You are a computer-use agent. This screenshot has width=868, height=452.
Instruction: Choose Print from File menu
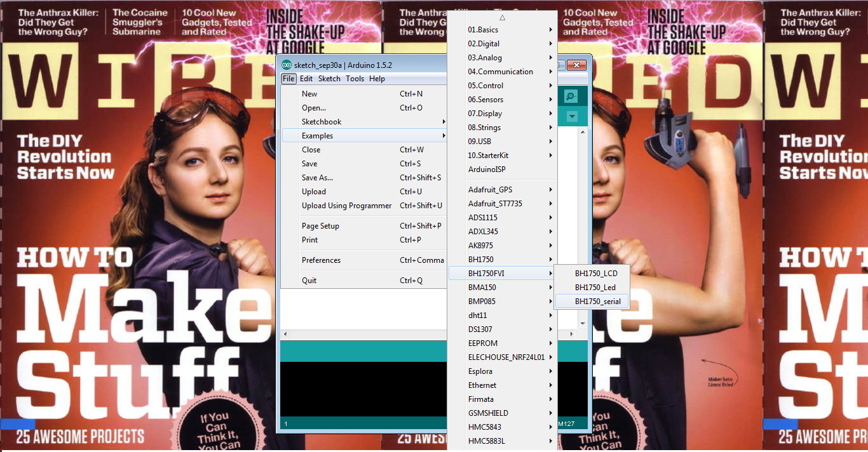[x=364, y=240]
